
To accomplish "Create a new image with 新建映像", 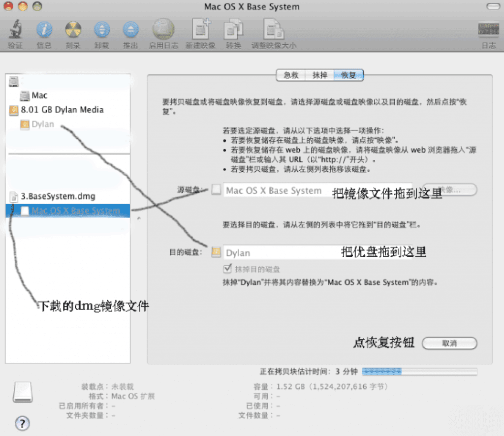I will click(200, 30).
